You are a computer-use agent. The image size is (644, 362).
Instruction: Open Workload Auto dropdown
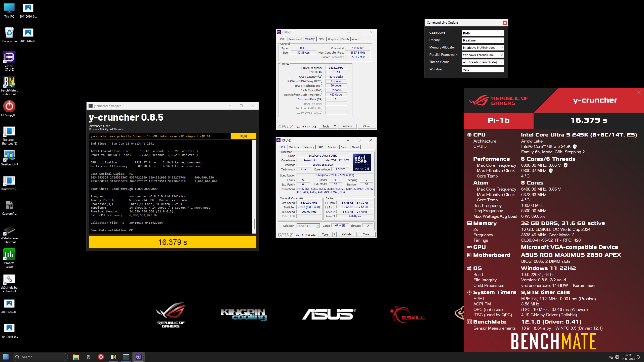483,70
